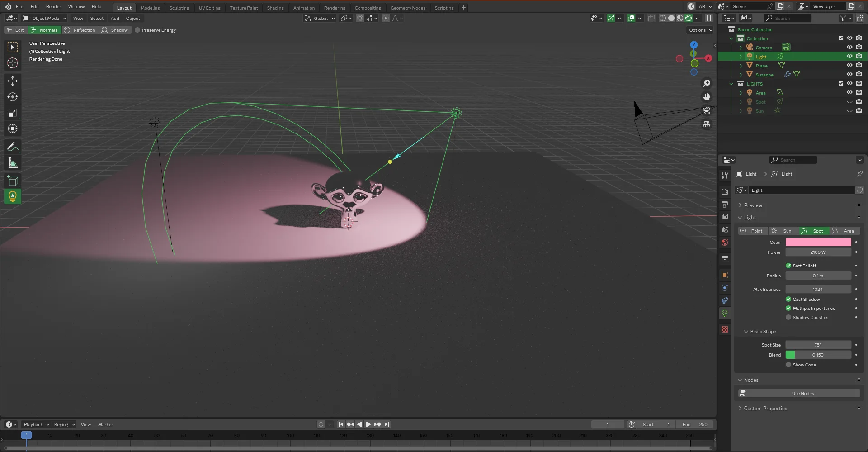Viewport: 868px width, 452px height.
Task: Switch to the Shading workspace tab
Action: coord(275,7)
